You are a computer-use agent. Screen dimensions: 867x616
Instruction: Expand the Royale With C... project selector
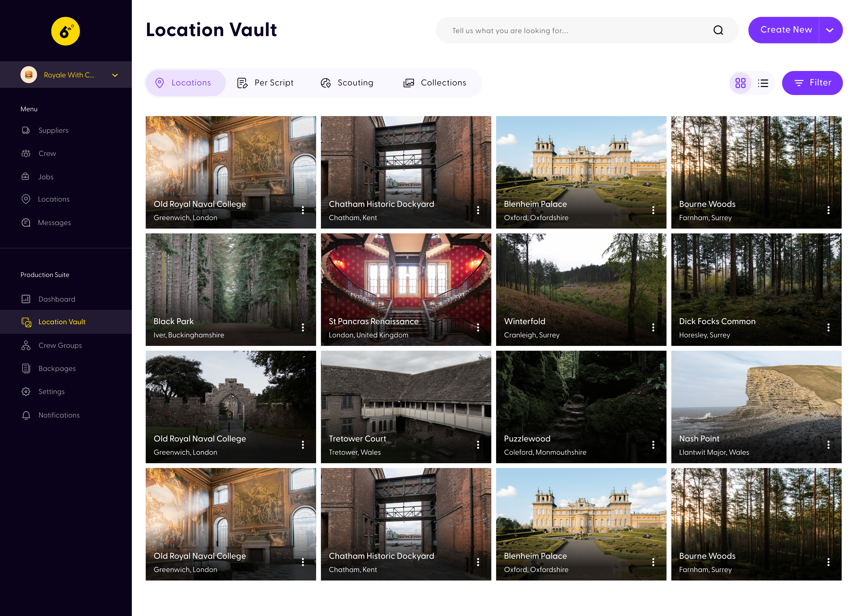[115, 75]
